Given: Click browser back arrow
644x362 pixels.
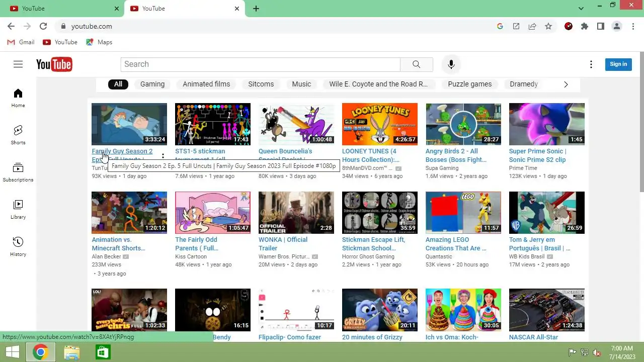Looking at the screenshot, I should tap(11, 26).
